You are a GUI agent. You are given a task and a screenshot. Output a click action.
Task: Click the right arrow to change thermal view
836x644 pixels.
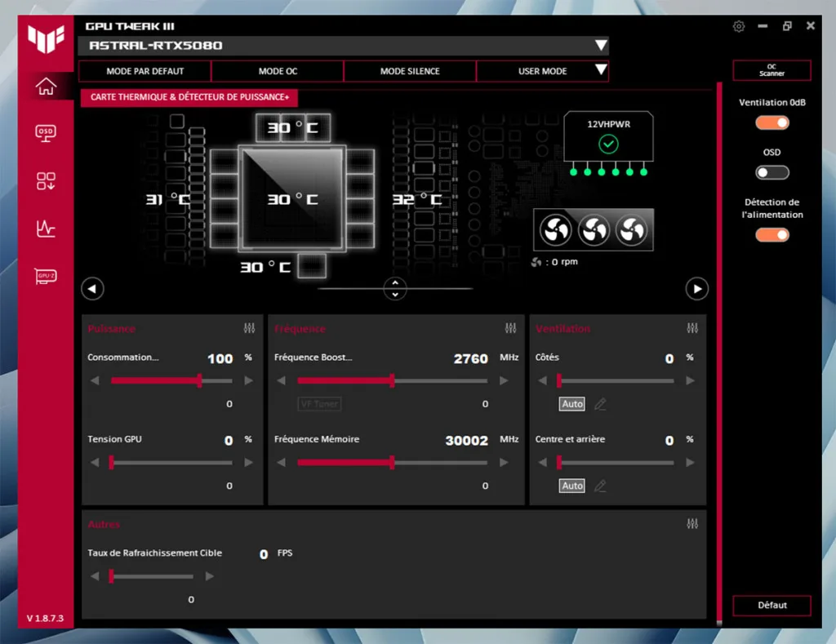click(x=697, y=289)
